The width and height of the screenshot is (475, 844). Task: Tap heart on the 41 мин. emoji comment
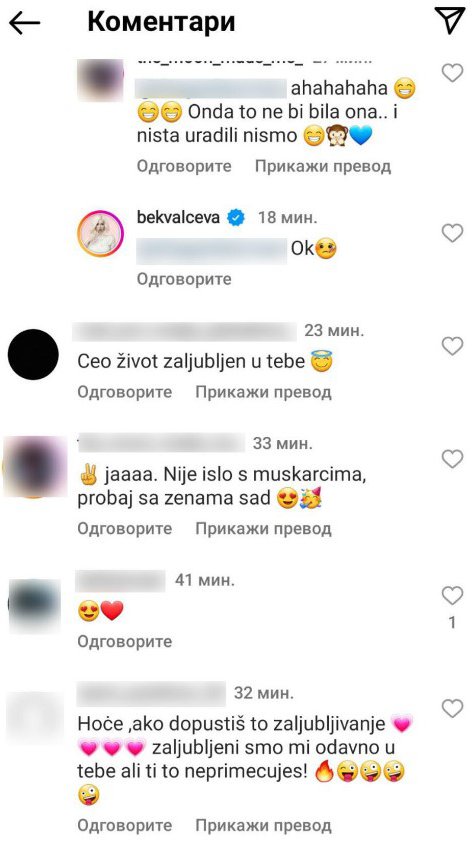pos(452,596)
